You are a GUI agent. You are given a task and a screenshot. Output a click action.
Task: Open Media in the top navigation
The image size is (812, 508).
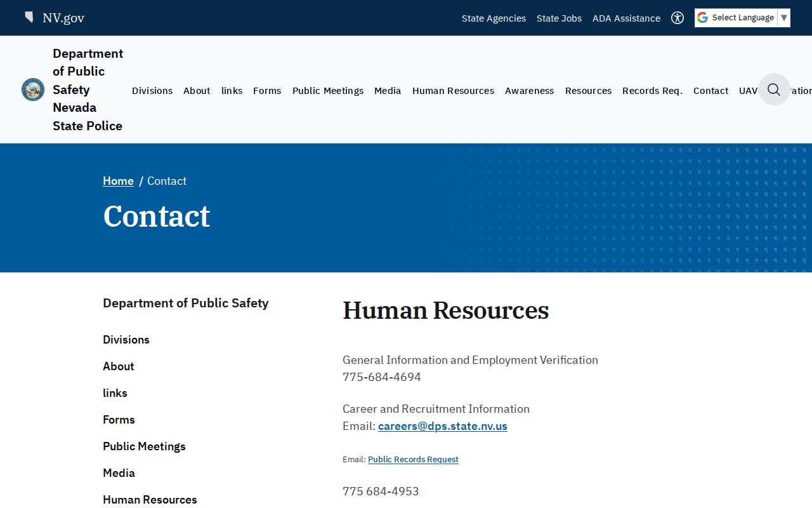coord(388,91)
